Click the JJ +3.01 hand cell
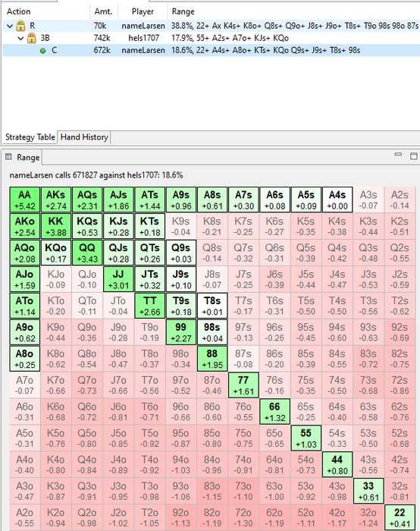The width and height of the screenshot is (420, 531). pyautogui.click(x=118, y=279)
